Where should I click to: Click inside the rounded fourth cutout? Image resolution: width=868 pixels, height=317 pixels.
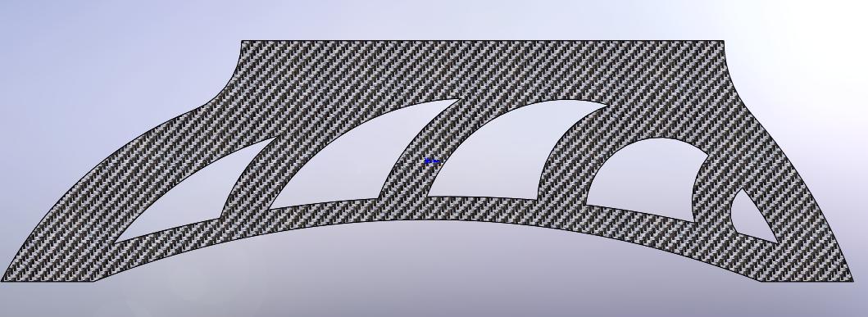(x=642, y=177)
